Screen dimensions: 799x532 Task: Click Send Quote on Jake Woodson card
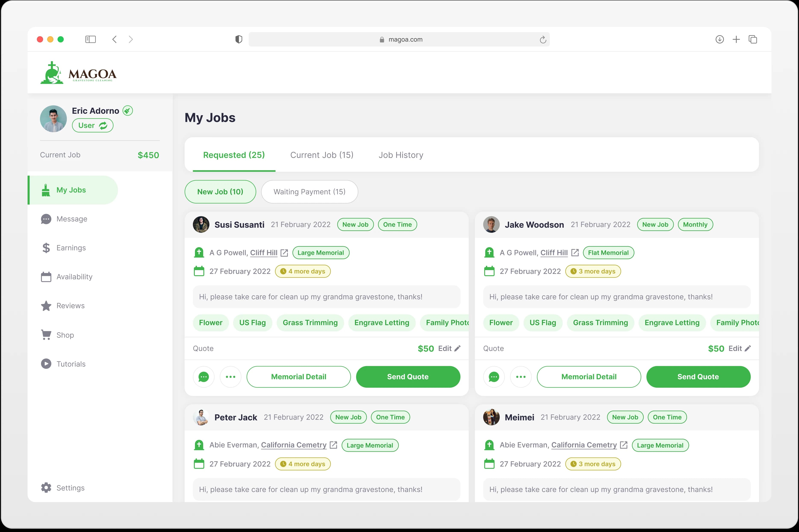698,377
